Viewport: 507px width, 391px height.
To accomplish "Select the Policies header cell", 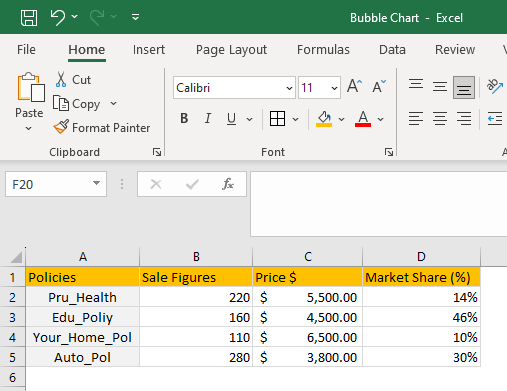I will point(83,277).
